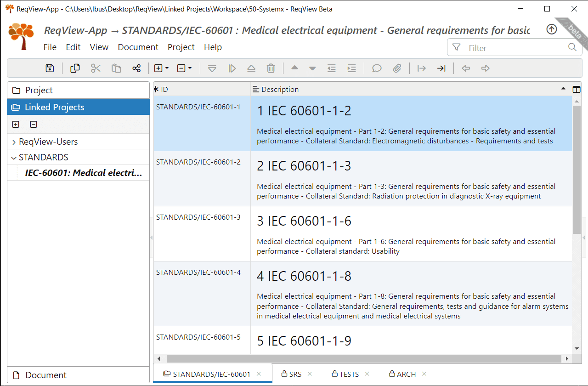This screenshot has height=386, width=588.
Task: Click collapse all minus icon in tree
Action: point(34,124)
